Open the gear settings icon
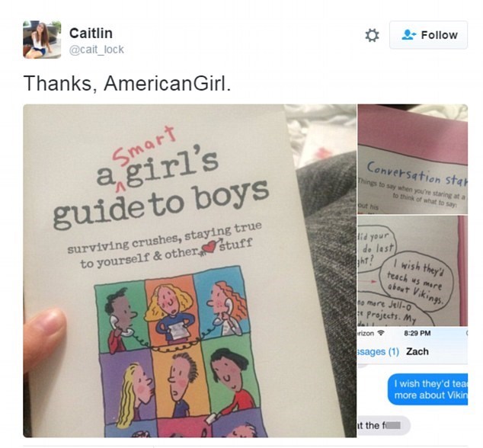The width and height of the screenshot is (483, 448). [x=372, y=35]
